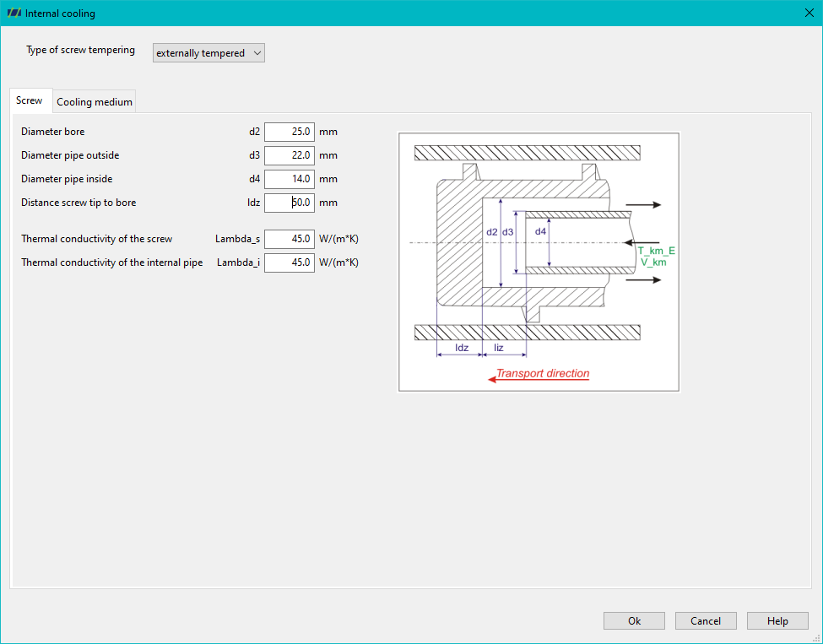Click the Transport direction label in diagram

pyautogui.click(x=543, y=374)
